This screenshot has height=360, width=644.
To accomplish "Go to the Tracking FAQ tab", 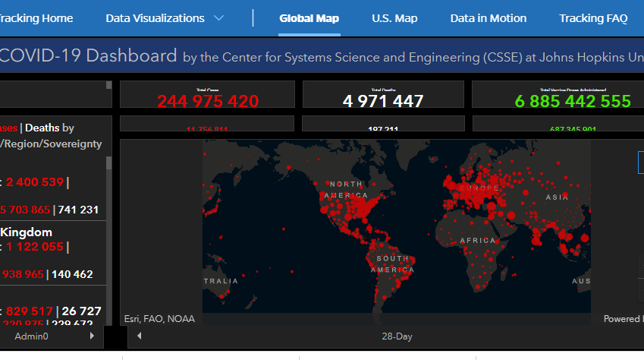I will click(x=593, y=18).
